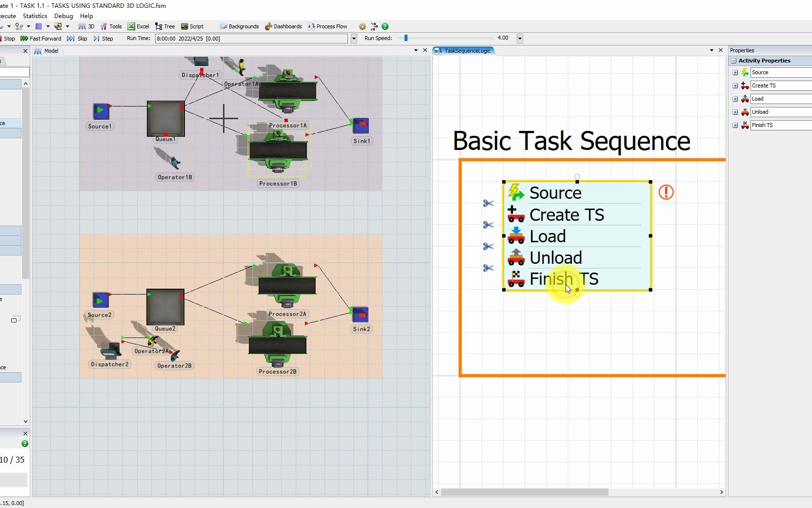The height and width of the screenshot is (508, 812).
Task: Open the Dashboards toolbar icon
Action: point(283,26)
